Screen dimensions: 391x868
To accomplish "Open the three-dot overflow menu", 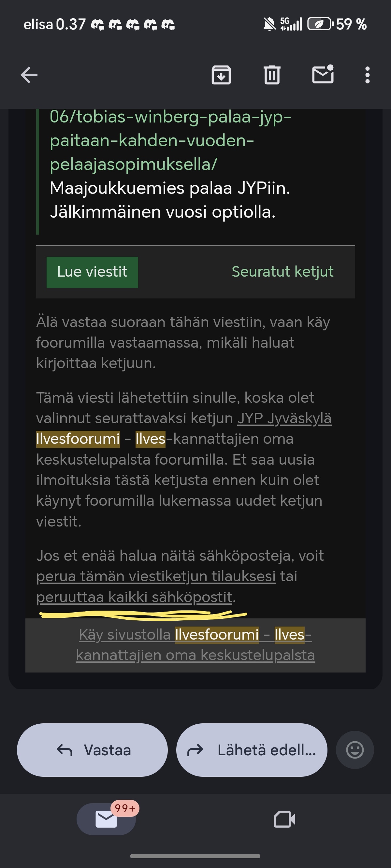I will tap(368, 75).
